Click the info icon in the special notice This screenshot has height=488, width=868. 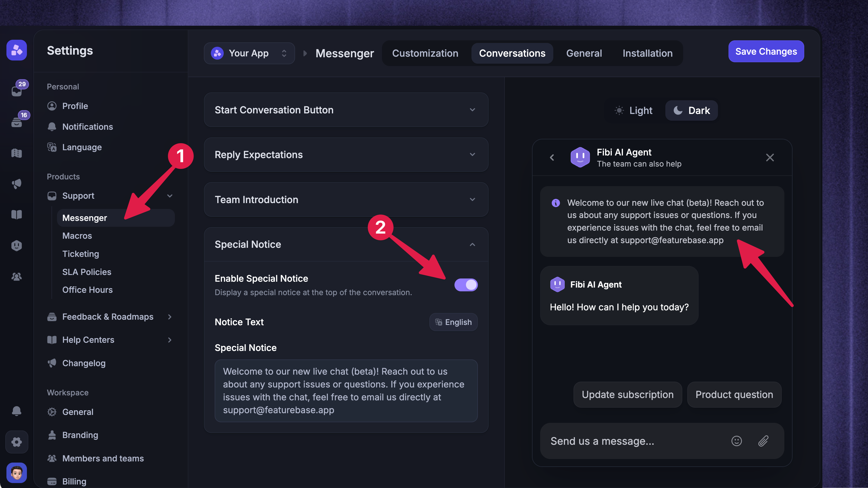(556, 203)
